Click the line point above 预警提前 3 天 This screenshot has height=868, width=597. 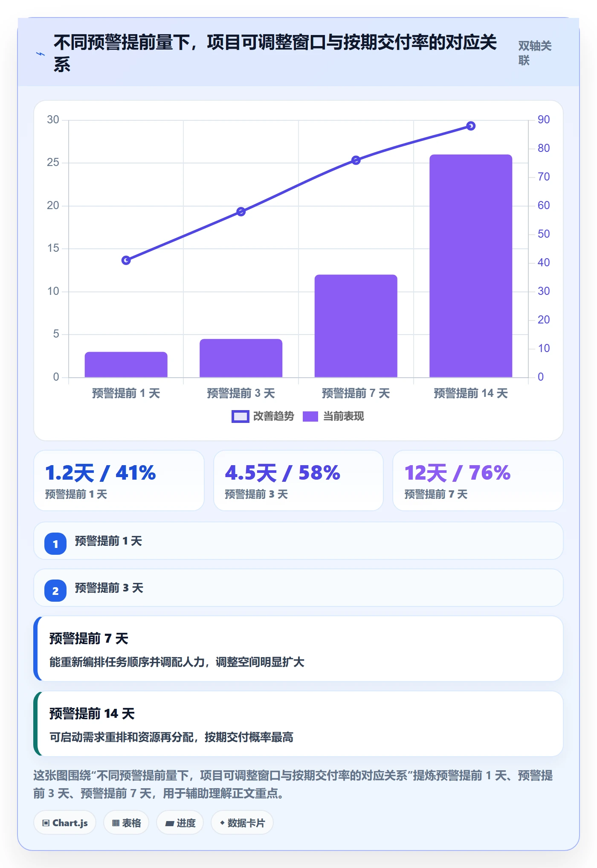click(241, 212)
